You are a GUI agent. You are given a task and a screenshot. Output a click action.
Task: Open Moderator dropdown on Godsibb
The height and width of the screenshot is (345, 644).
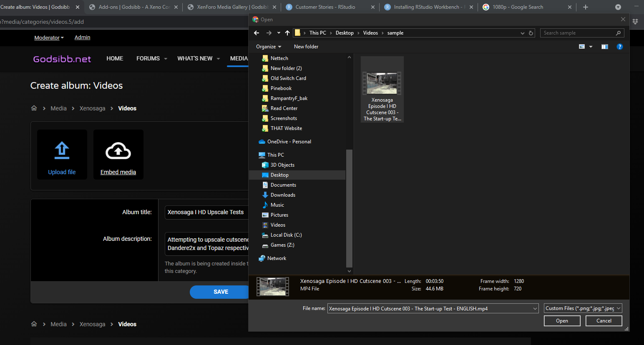point(49,37)
